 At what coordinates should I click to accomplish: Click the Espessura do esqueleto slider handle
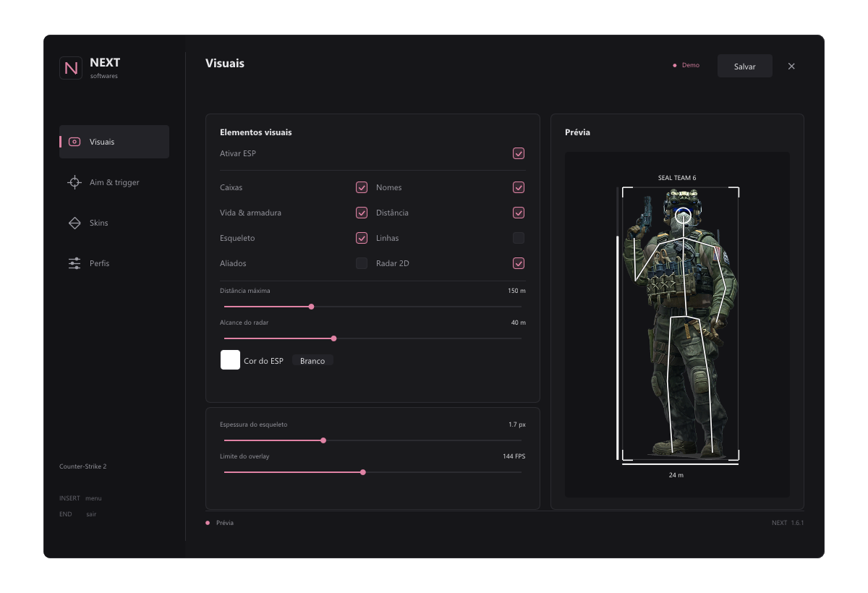[323, 440]
